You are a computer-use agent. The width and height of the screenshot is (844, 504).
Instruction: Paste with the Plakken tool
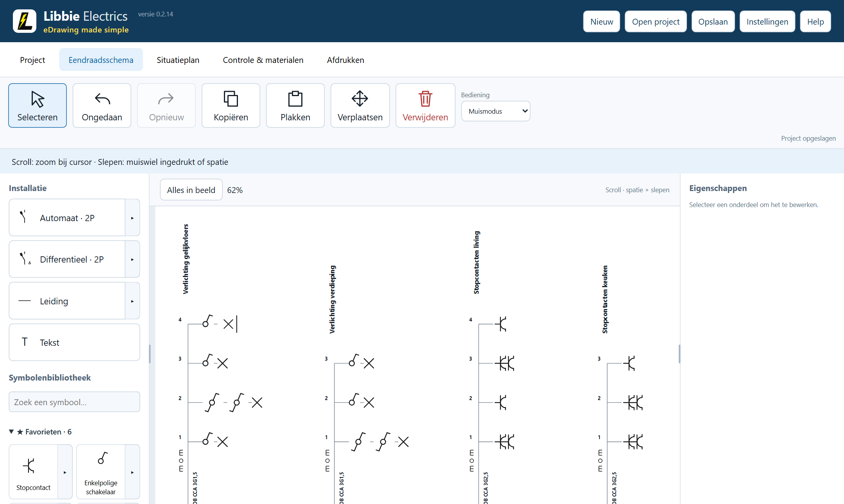[x=295, y=105]
